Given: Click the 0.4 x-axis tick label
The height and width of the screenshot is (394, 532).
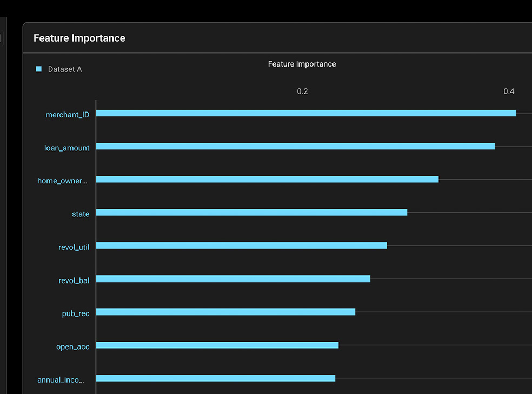Looking at the screenshot, I should point(509,91).
